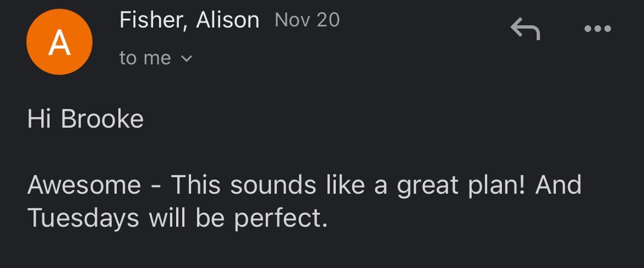Open sender name "Fisher, Alison"
This screenshot has width=644, height=268.
coord(189,20)
